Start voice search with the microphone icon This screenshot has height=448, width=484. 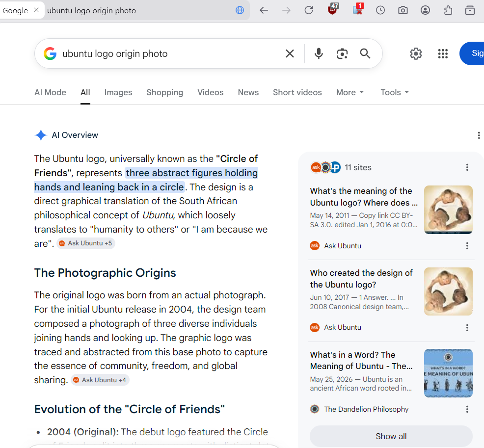(319, 53)
